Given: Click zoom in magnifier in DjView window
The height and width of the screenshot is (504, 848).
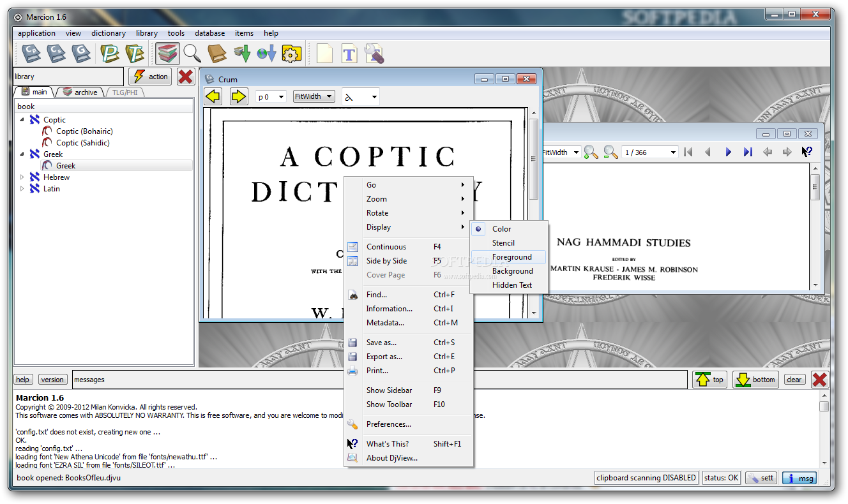Looking at the screenshot, I should pyautogui.click(x=591, y=152).
